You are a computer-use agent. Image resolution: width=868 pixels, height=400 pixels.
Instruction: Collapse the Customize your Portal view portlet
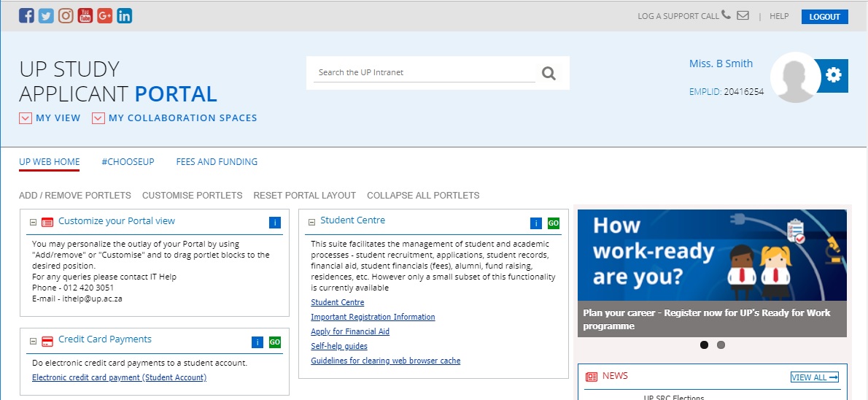(x=34, y=222)
